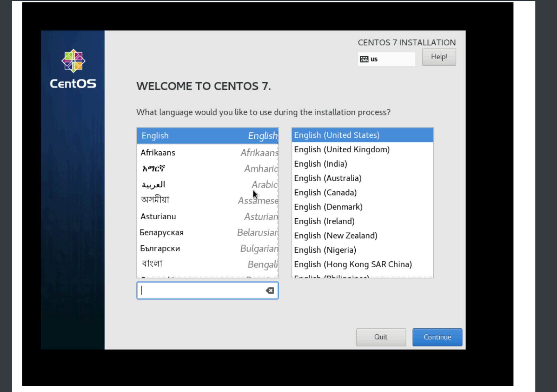
Task: Select English (New Zealand) locale
Action: point(362,235)
